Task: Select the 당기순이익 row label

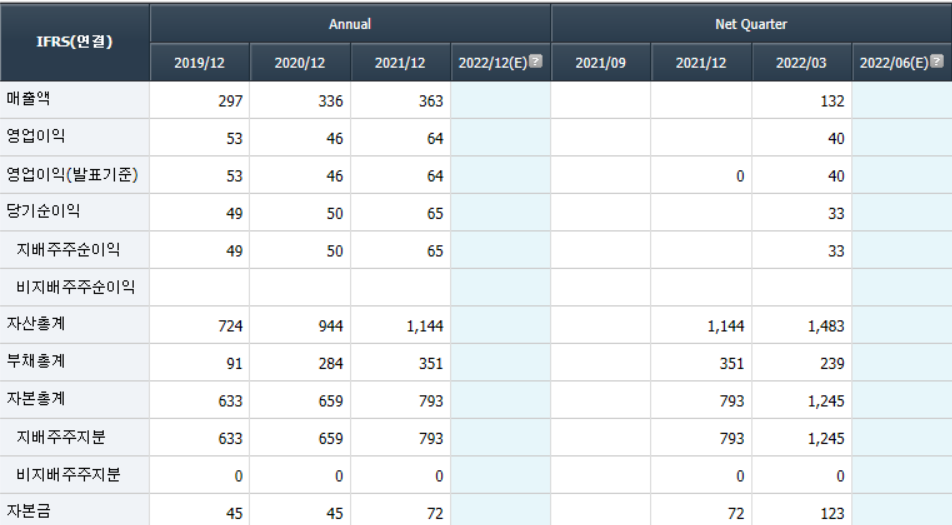Action: (42, 211)
